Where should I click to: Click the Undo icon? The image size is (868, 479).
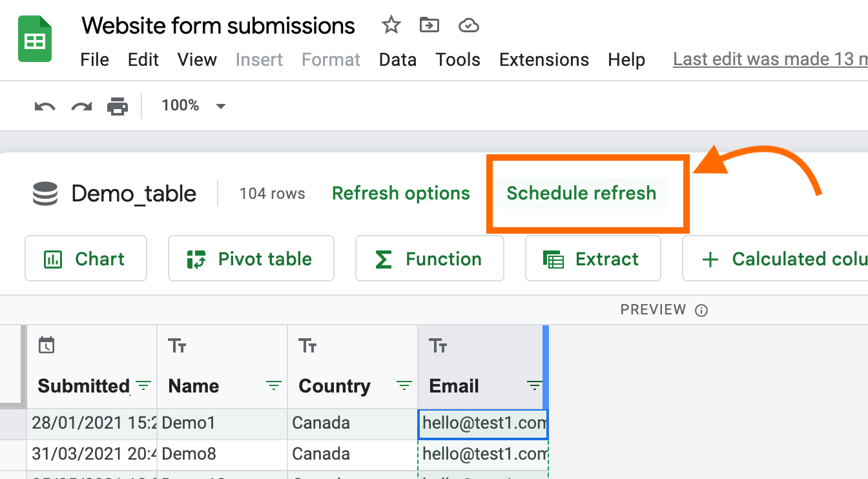(44, 105)
